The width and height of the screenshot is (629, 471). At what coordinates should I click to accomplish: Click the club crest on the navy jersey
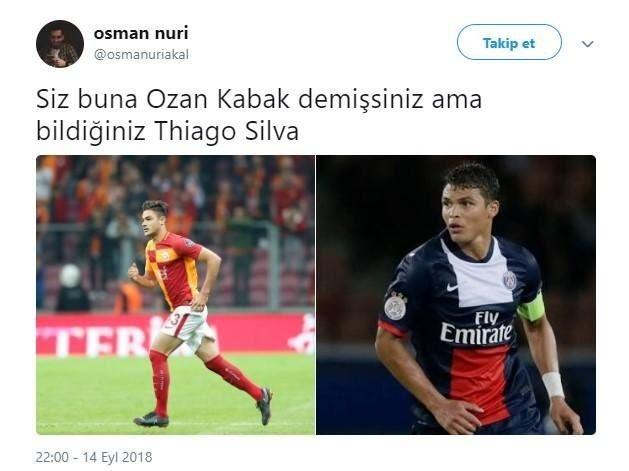point(509,280)
